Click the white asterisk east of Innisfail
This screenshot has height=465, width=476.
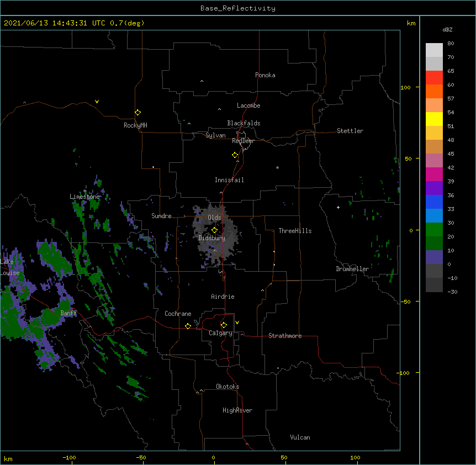click(277, 167)
